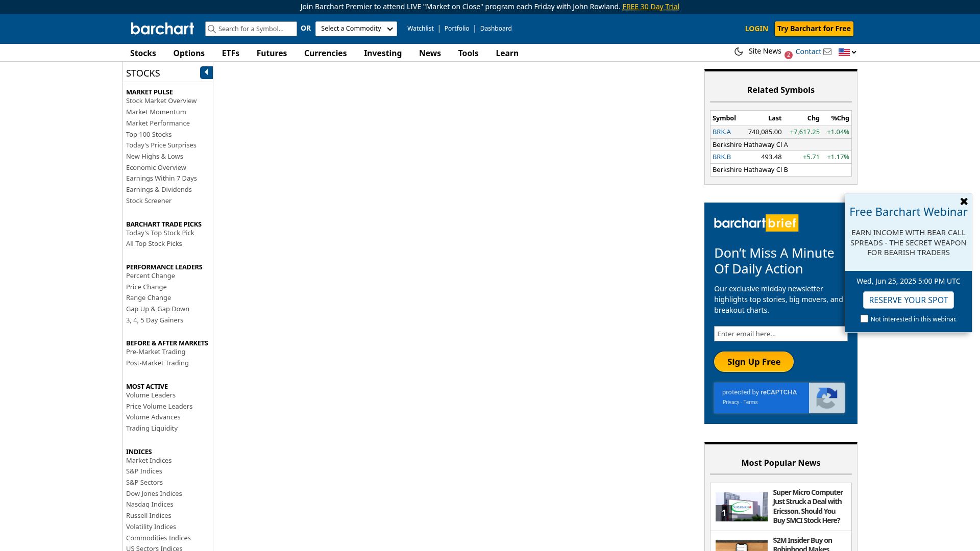Open Today's Price Surprises link
The image size is (980, 551).
(161, 145)
